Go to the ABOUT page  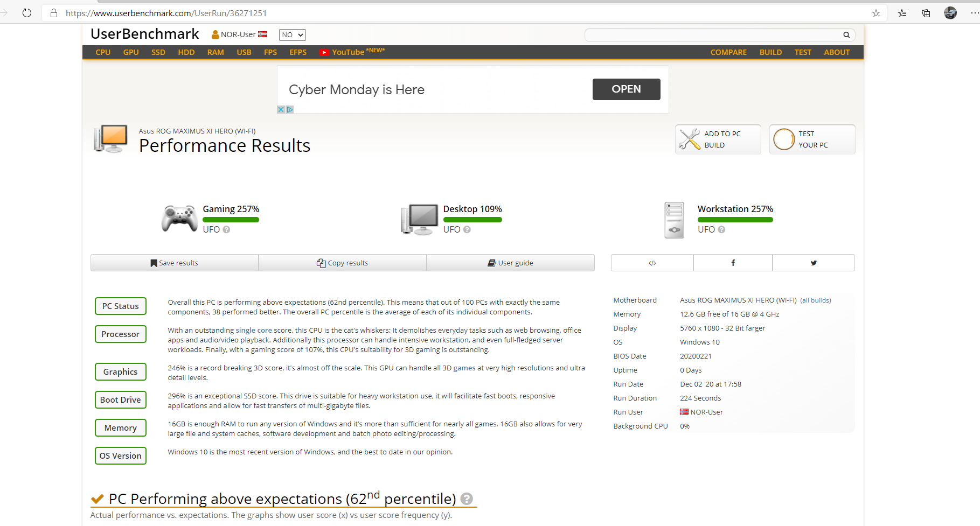point(837,52)
